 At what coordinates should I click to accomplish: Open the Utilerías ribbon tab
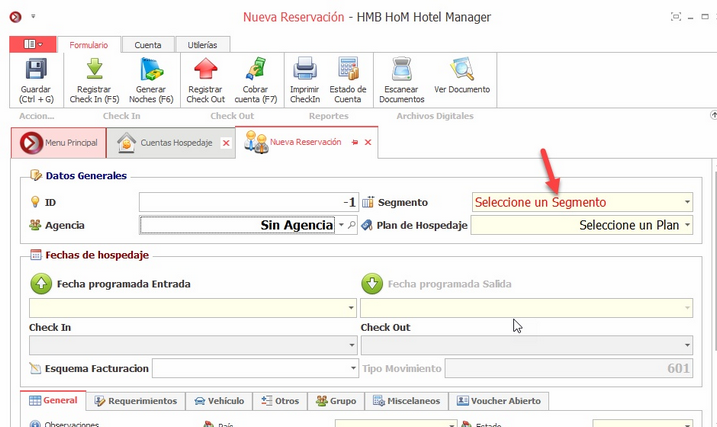point(203,44)
